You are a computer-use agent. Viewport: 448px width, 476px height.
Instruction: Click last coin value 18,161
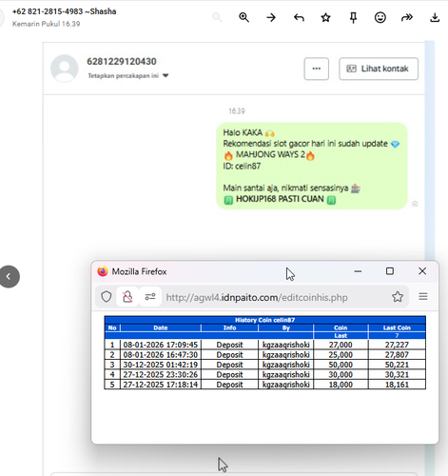(397, 385)
